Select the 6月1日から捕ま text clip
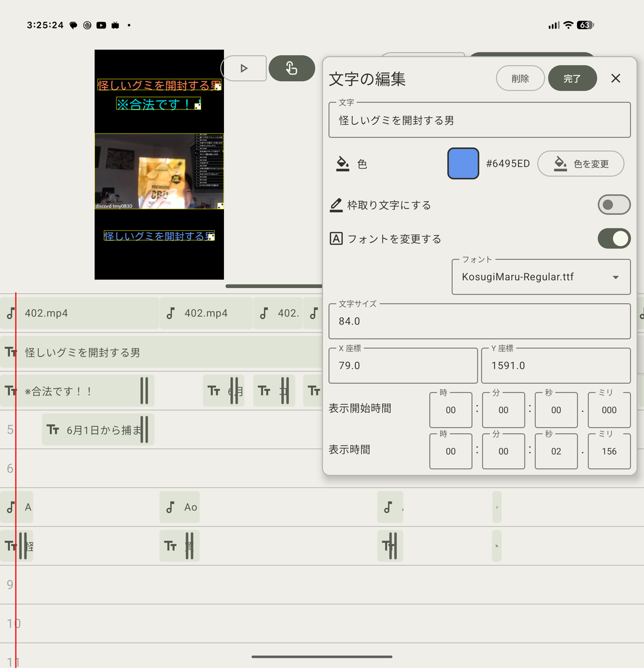 coord(98,430)
